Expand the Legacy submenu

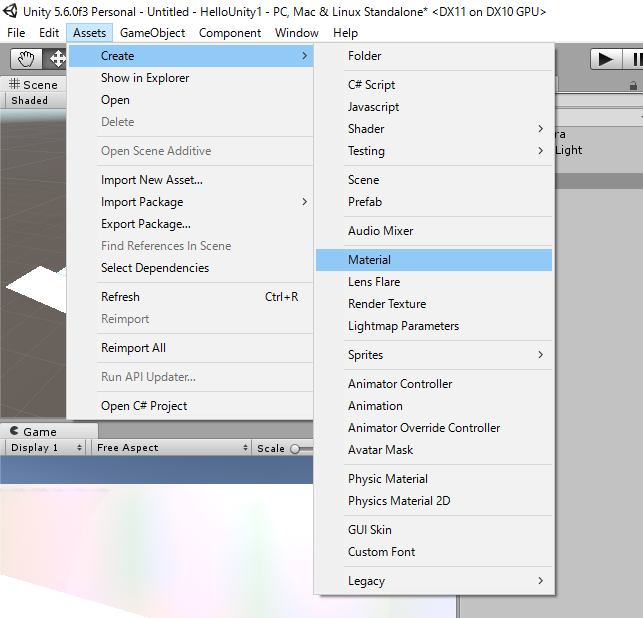(434, 581)
